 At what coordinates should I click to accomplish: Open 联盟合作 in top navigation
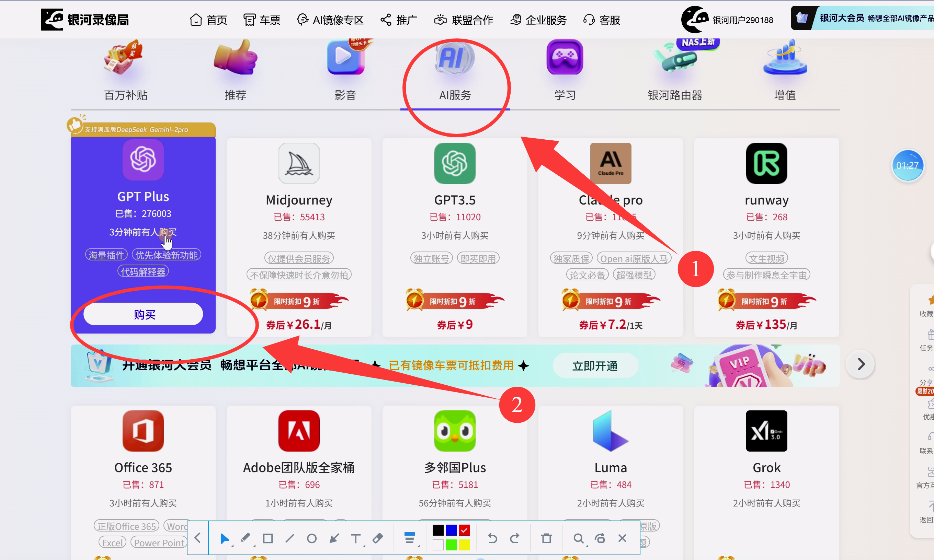click(x=463, y=20)
